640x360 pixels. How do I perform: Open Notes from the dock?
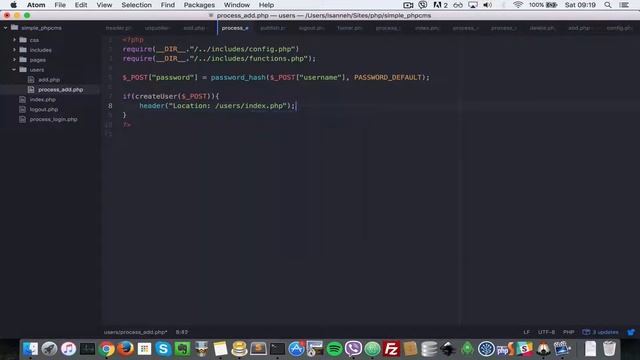tap(220, 349)
